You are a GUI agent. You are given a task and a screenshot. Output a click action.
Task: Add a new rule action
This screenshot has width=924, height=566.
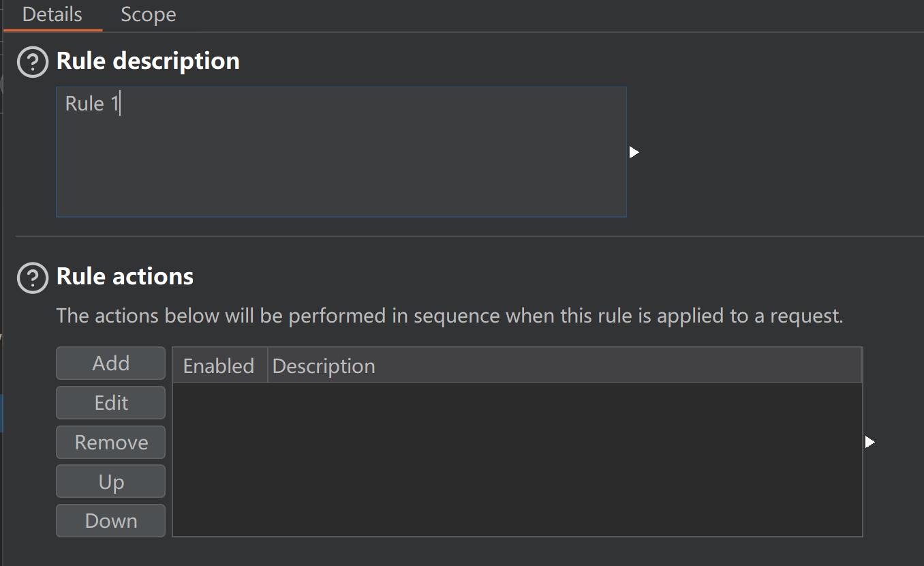pos(110,363)
